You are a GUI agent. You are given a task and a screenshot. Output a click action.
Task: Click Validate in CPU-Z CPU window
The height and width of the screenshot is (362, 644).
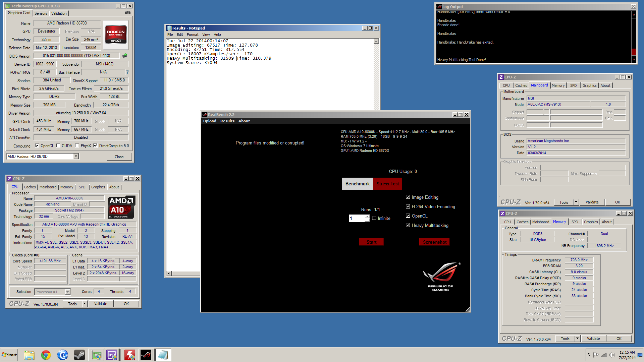point(101,304)
